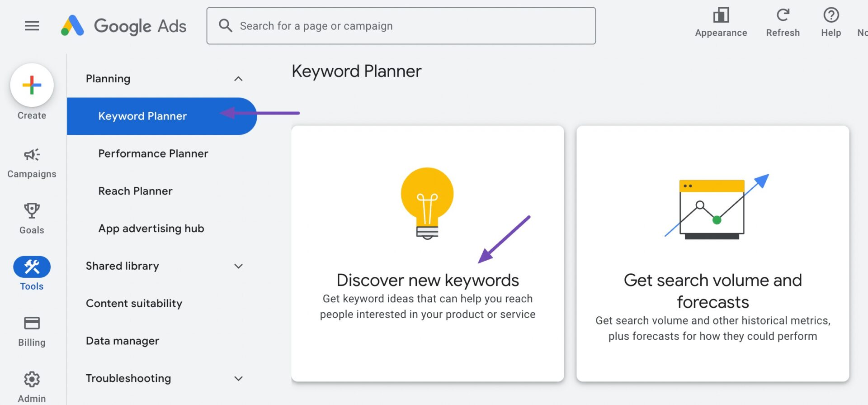This screenshot has height=405, width=868.
Task: Open the Tools panel icon
Action: [x=31, y=267]
